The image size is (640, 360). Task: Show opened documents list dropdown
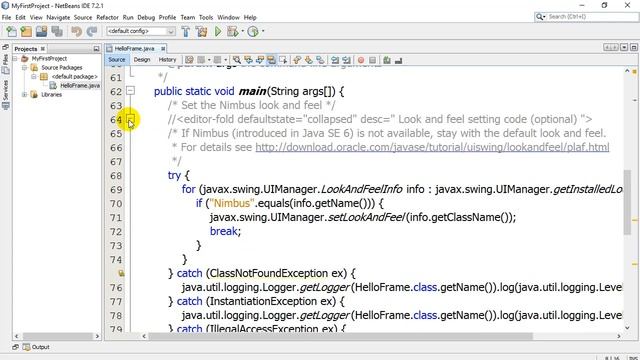(x=624, y=48)
